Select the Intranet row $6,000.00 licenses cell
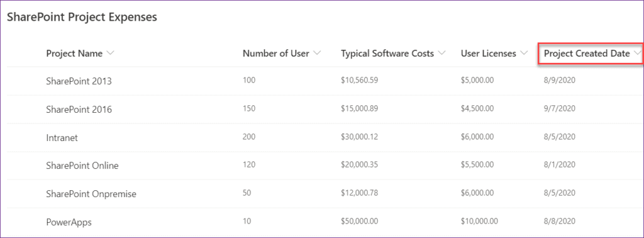 478,137
